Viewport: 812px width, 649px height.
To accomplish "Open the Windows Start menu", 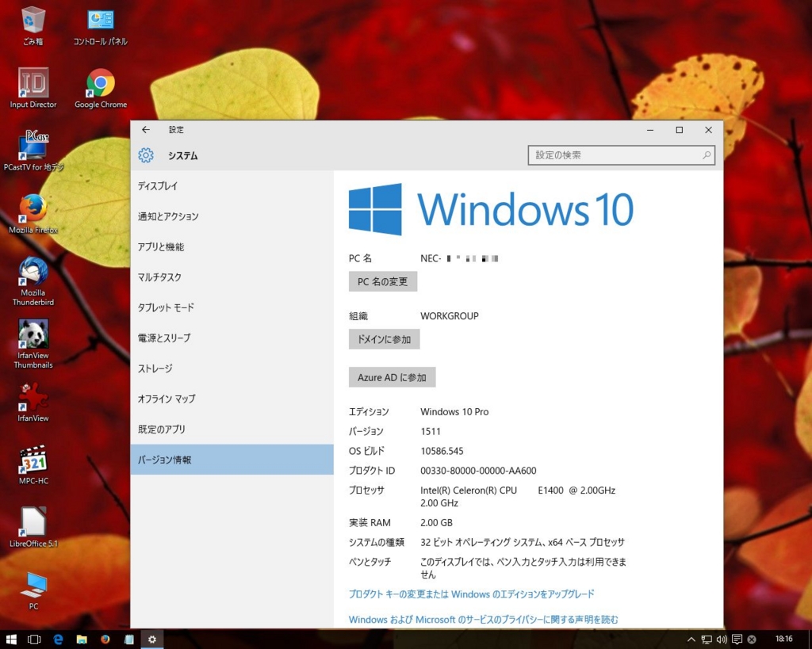I will 11,639.
